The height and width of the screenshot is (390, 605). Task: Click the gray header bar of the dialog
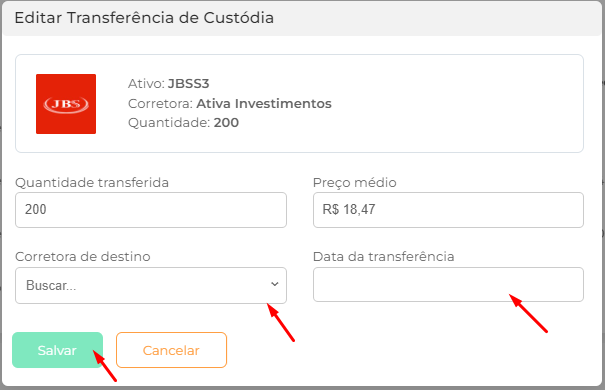click(302, 18)
